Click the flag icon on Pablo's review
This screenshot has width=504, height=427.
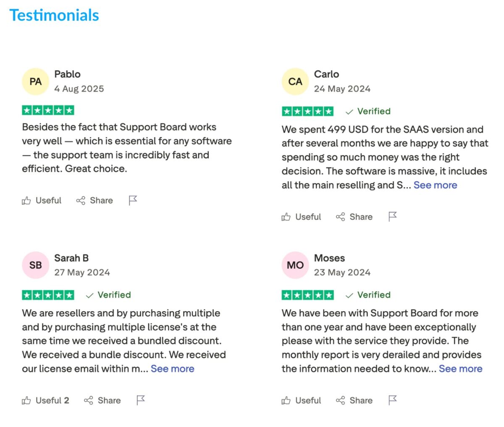tap(133, 200)
